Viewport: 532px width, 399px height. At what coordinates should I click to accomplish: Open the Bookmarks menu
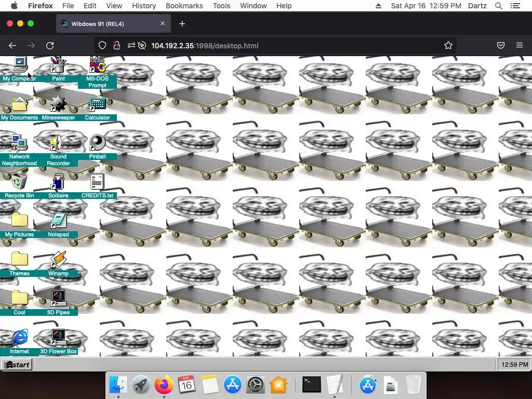tap(184, 6)
